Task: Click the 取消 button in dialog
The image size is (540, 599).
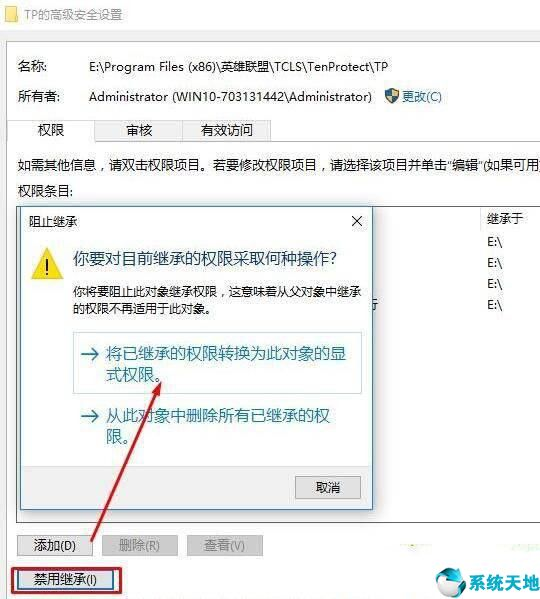Action: click(x=328, y=487)
